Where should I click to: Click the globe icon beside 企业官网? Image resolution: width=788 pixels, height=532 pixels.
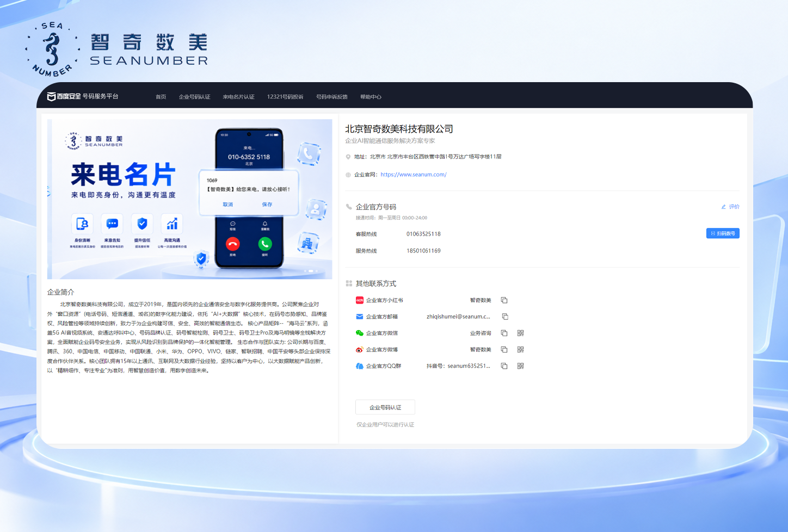point(348,175)
